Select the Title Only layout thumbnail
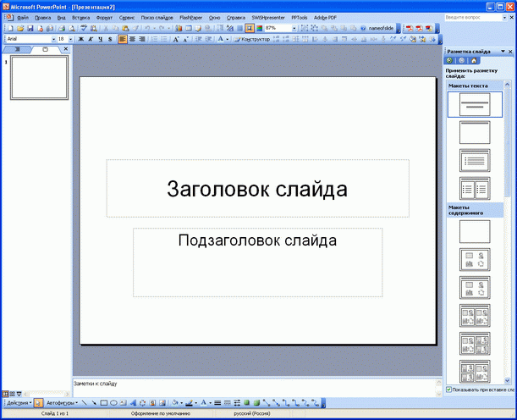 pos(475,132)
